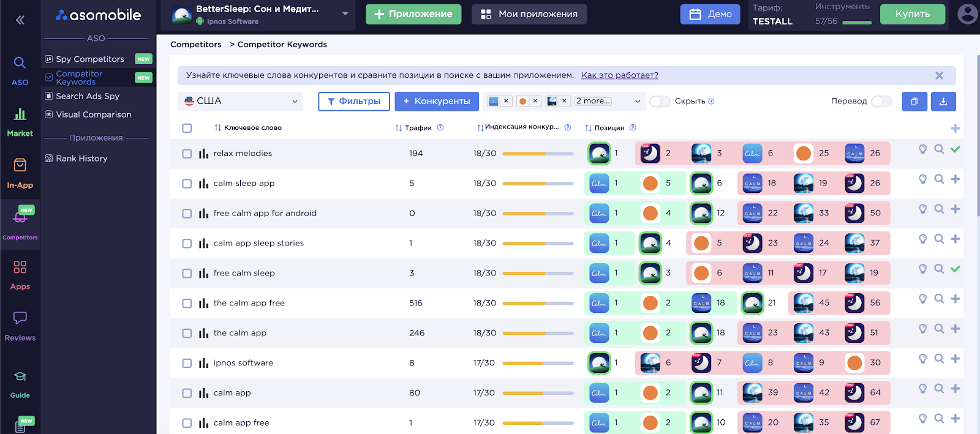Open ASO section in left rail
Screen dimensions: 980x434
coord(20,71)
